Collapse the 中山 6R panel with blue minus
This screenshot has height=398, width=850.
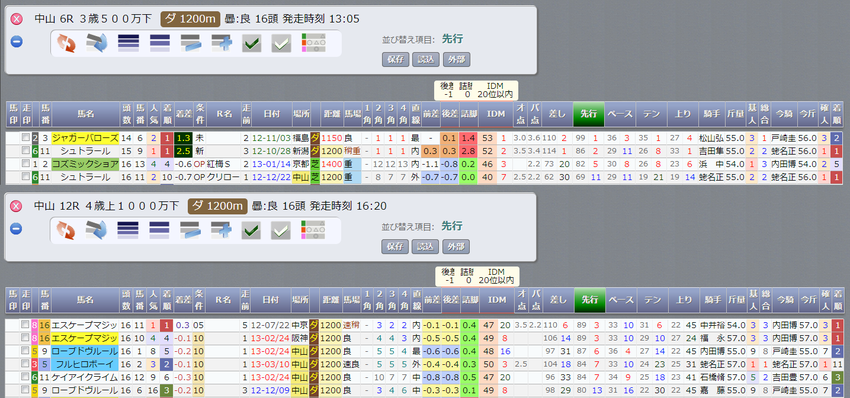17,41
